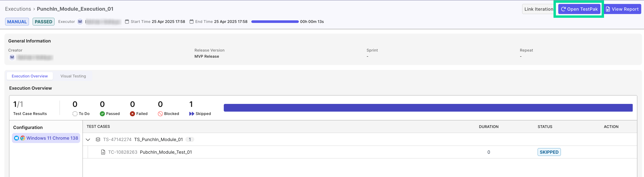Click the TEST CASES column header
This screenshot has height=177, width=644.
click(98, 126)
